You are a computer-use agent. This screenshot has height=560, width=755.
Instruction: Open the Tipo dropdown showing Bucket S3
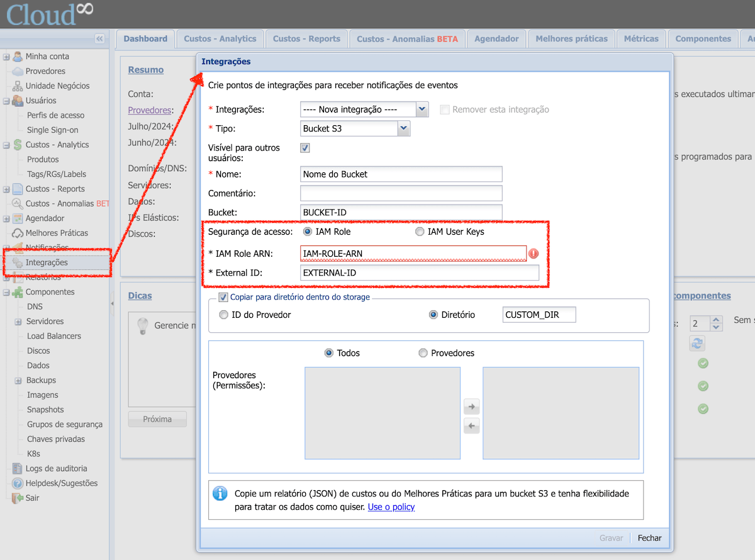404,128
